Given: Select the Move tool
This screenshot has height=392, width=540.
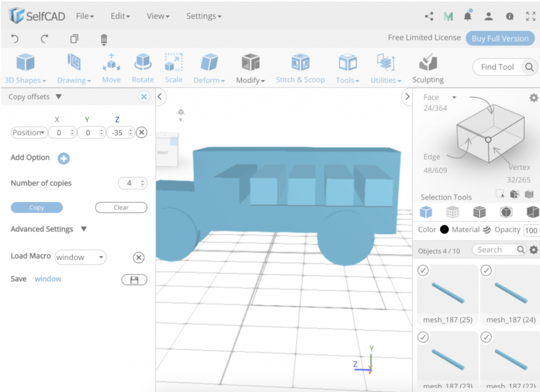Looking at the screenshot, I should tap(111, 67).
